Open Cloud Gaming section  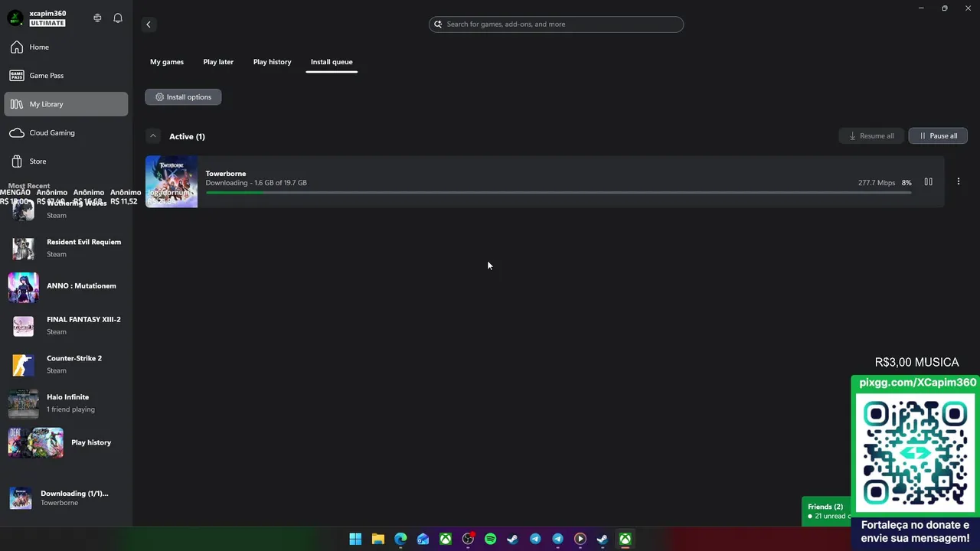[66, 132]
